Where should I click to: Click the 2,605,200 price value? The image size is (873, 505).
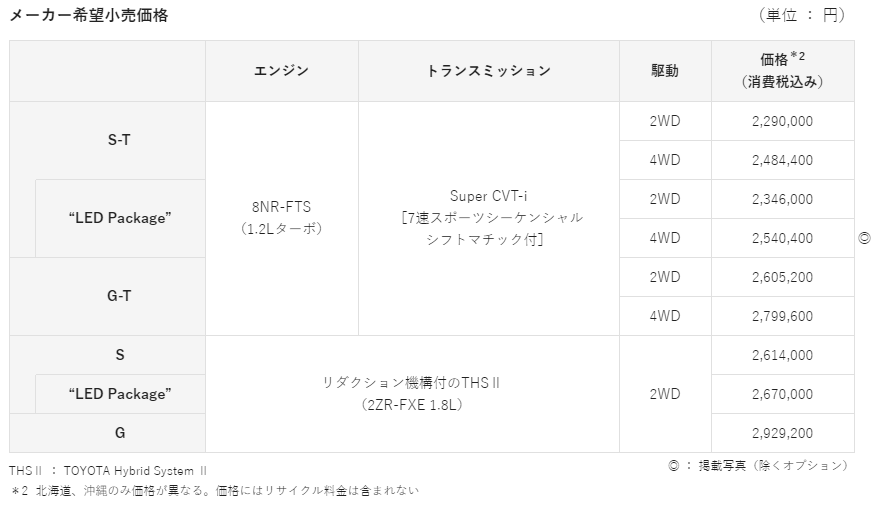pos(782,277)
